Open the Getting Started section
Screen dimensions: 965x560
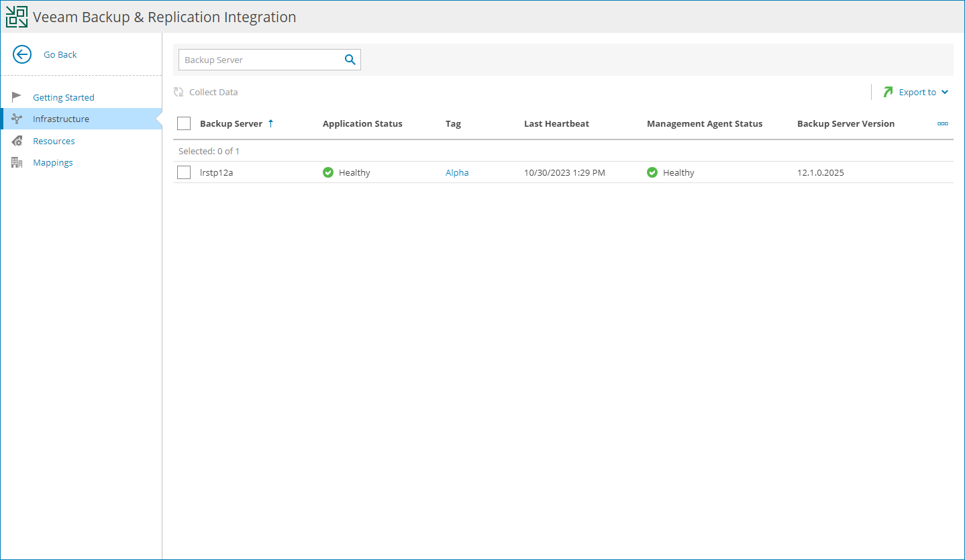pos(64,97)
